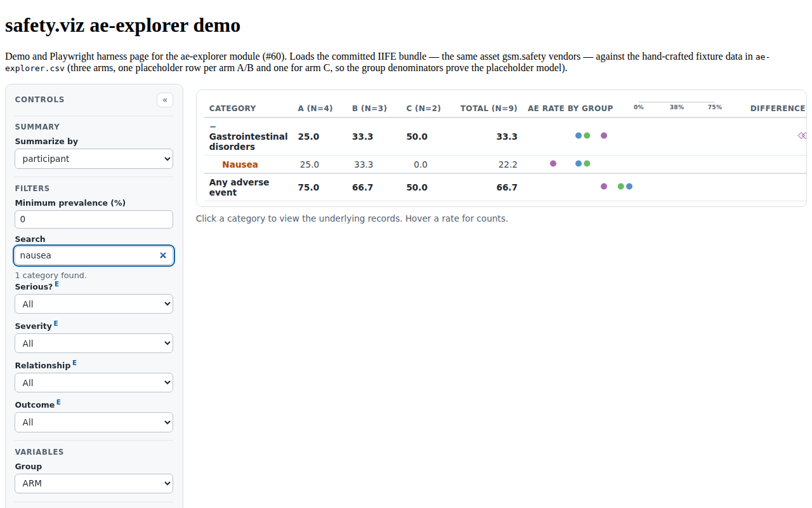
Task: Click arm C 50.0 in Gastrointestinal disorders row
Action: 417,137
